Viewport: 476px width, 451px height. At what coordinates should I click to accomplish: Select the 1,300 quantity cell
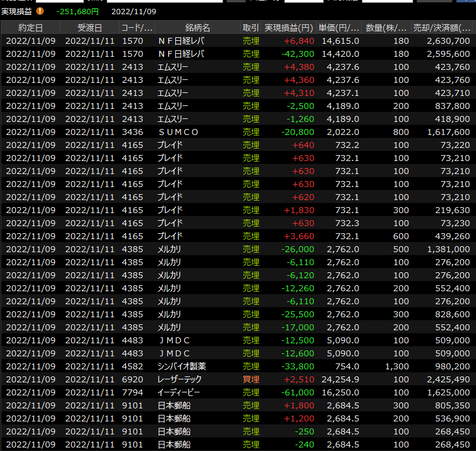pos(396,366)
